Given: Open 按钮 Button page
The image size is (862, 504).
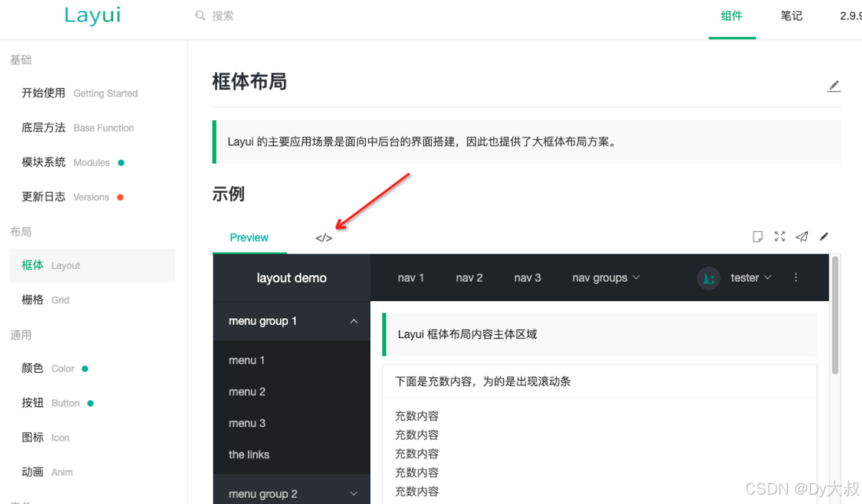Looking at the screenshot, I should [50, 403].
